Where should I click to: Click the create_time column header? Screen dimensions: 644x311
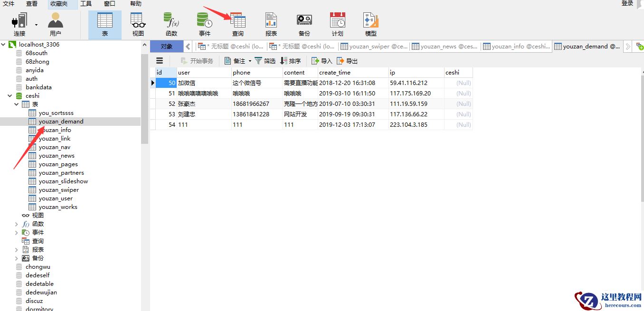point(353,72)
